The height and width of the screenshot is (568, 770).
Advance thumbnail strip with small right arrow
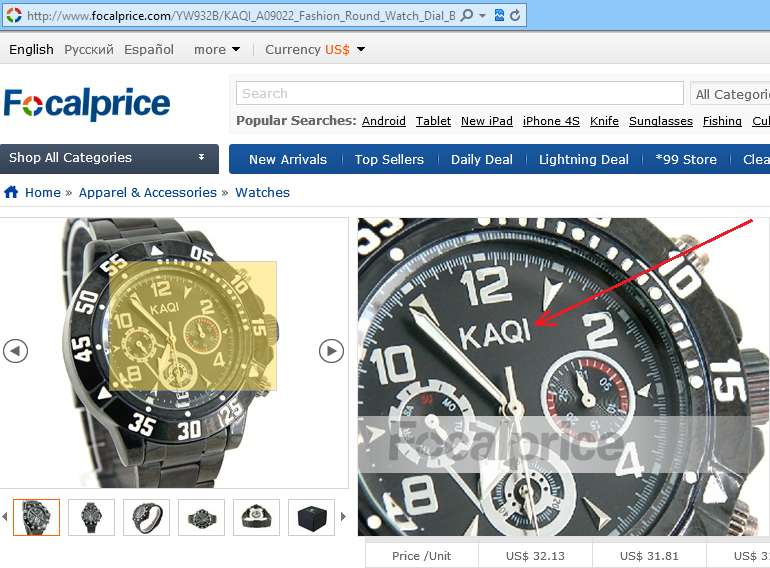tap(343, 516)
